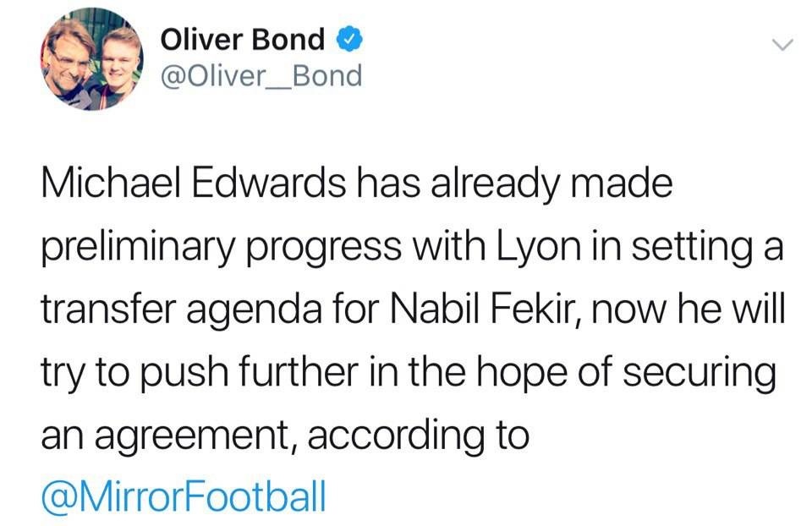Click the "Oliver Bond" display name
This screenshot has width=812, height=526.
pos(242,40)
